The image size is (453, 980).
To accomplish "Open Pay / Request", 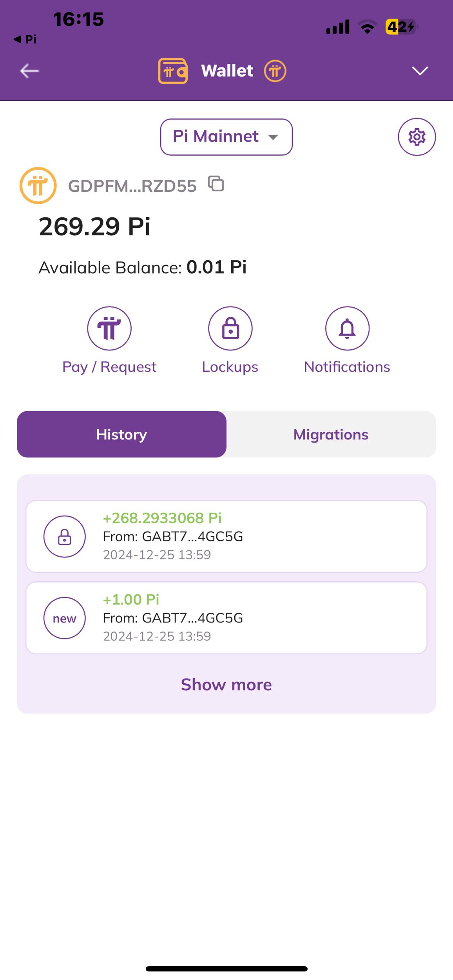I will point(109,328).
